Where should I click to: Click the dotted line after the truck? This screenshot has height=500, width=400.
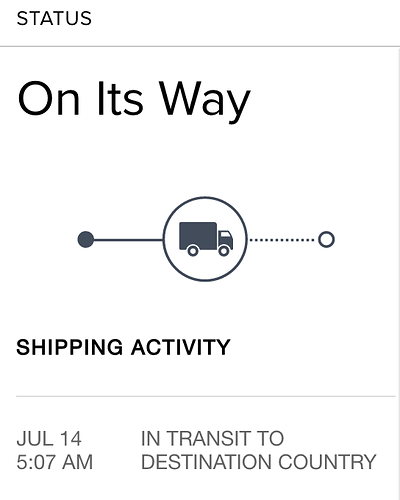pyautogui.click(x=282, y=240)
